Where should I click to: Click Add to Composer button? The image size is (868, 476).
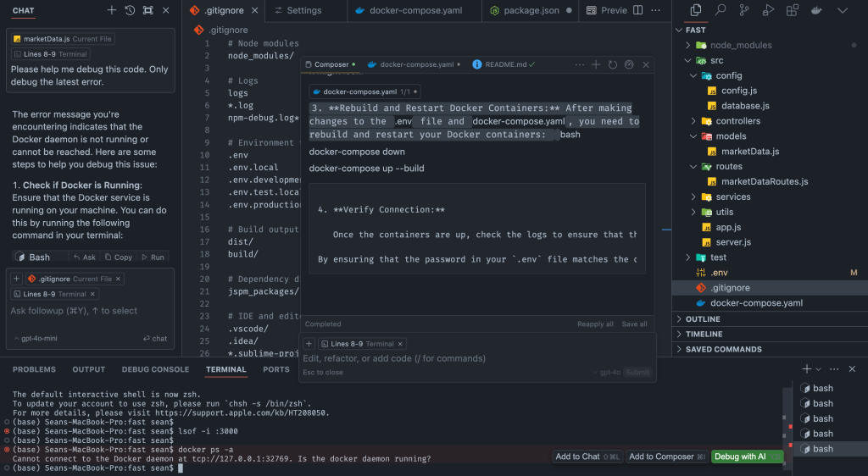click(x=667, y=457)
